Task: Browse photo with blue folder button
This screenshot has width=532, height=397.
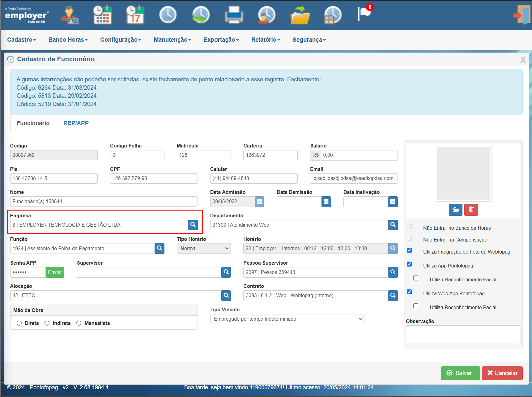Action: pos(456,210)
